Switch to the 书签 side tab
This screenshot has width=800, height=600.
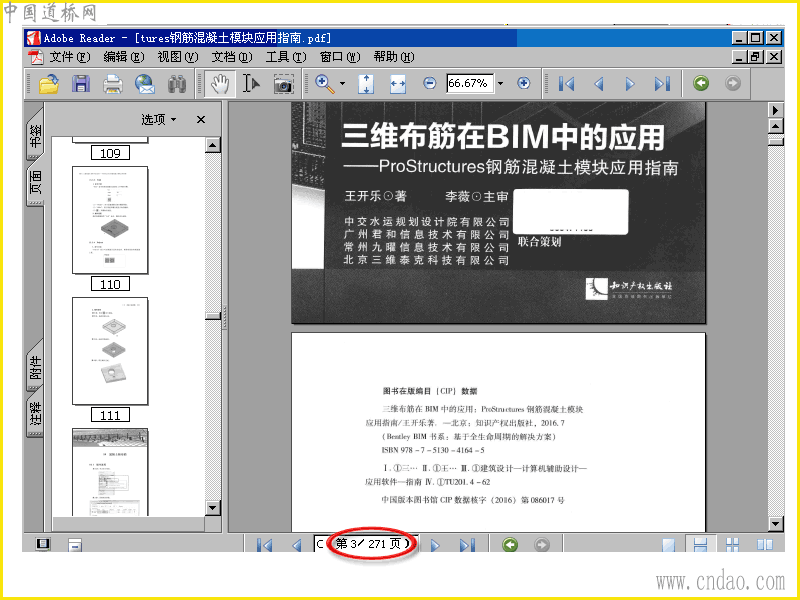(x=34, y=134)
